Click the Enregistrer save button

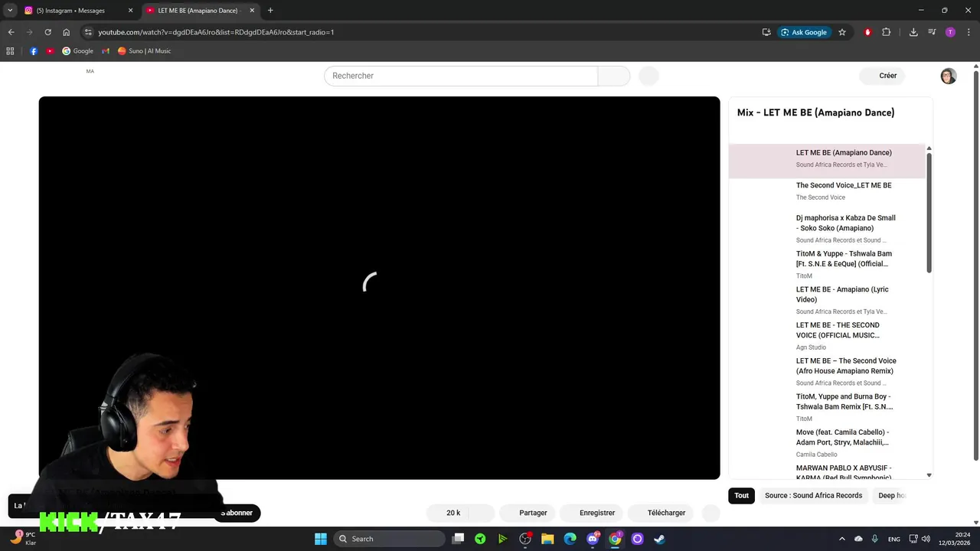point(592,513)
